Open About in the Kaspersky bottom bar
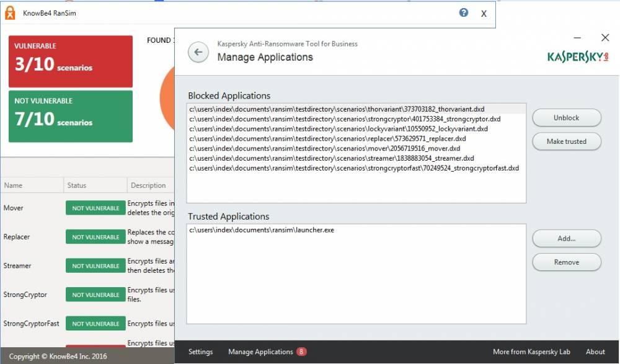 [x=595, y=352]
